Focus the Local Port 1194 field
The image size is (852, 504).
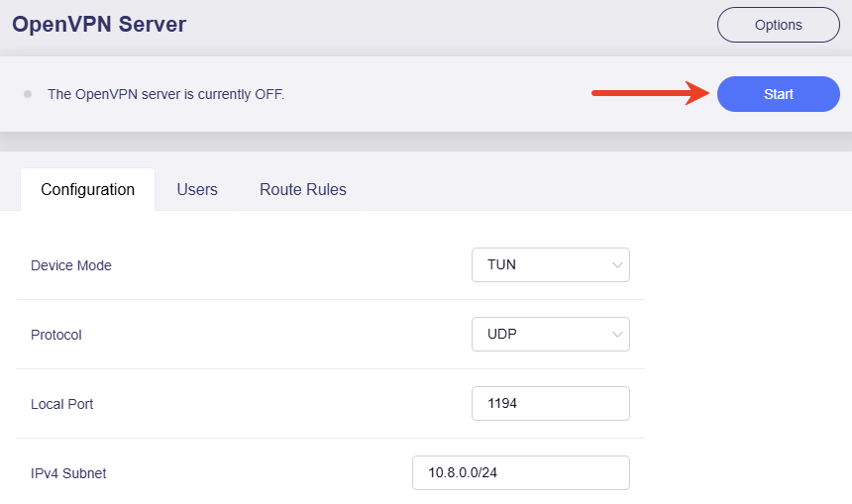pyautogui.click(x=550, y=404)
